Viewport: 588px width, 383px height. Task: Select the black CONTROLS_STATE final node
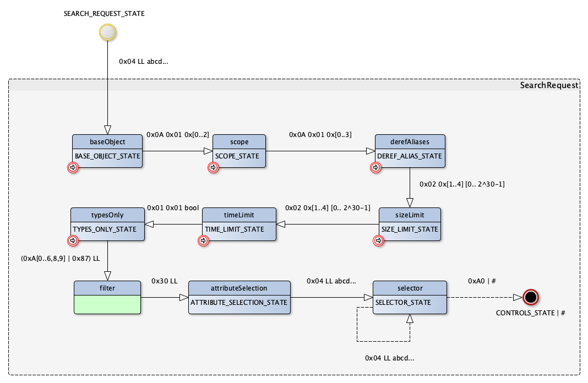[x=530, y=297]
